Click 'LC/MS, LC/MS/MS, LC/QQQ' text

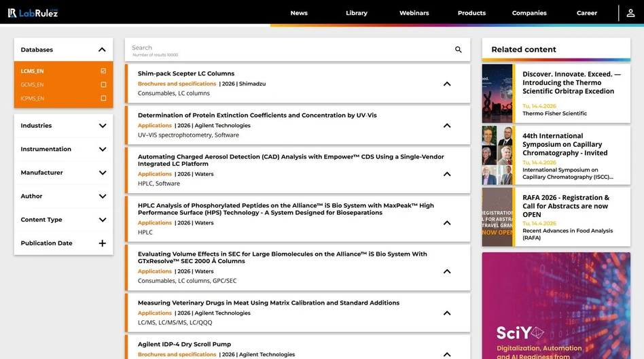pos(175,322)
